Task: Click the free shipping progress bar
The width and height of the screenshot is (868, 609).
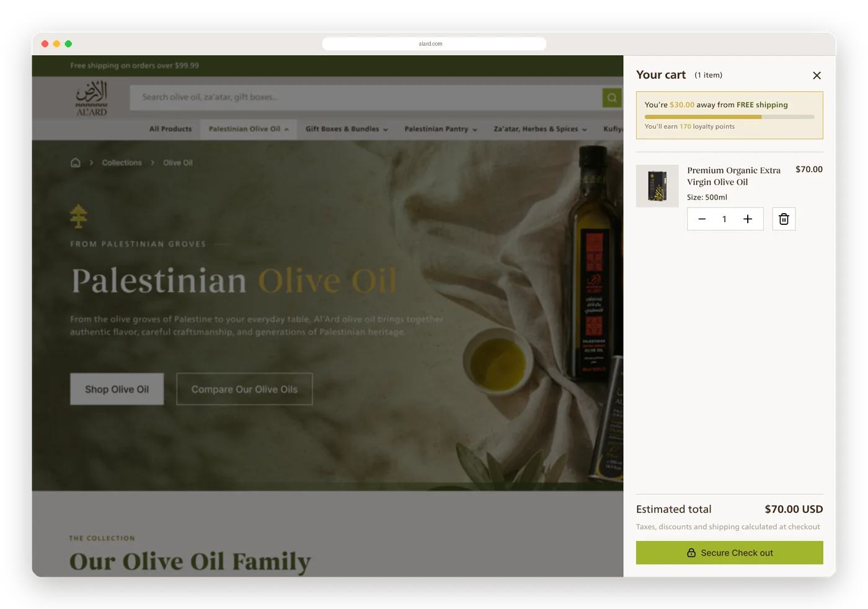Action: [729, 116]
